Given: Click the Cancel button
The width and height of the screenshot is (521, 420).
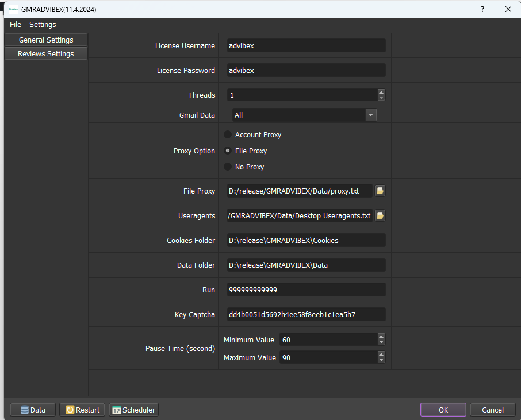Looking at the screenshot, I should pyautogui.click(x=492, y=410).
